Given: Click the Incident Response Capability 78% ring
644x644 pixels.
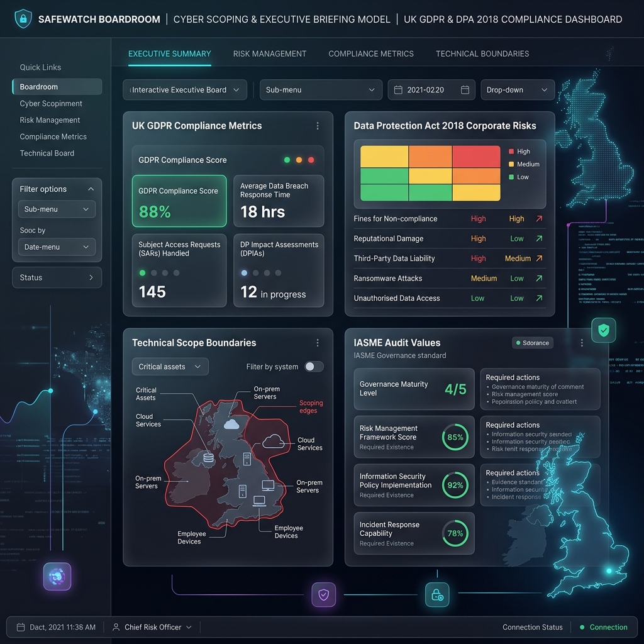Looking at the screenshot, I should coord(455,533).
